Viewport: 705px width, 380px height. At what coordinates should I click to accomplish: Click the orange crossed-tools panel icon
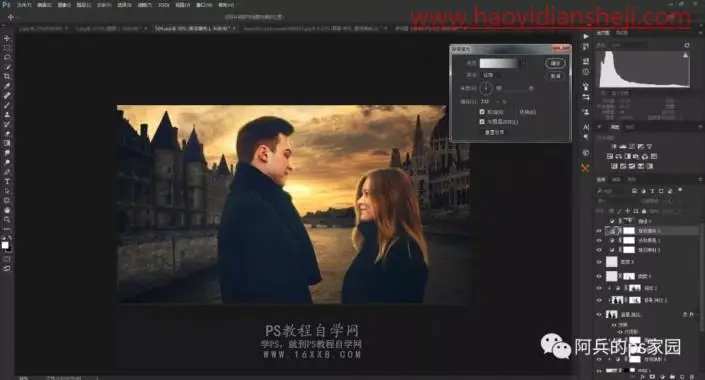pyautogui.click(x=585, y=168)
